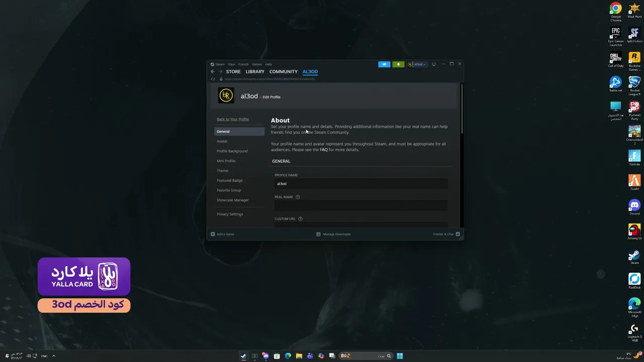Go back with Steam's back arrow
This screenshot has height=362, width=644.
[212, 71]
